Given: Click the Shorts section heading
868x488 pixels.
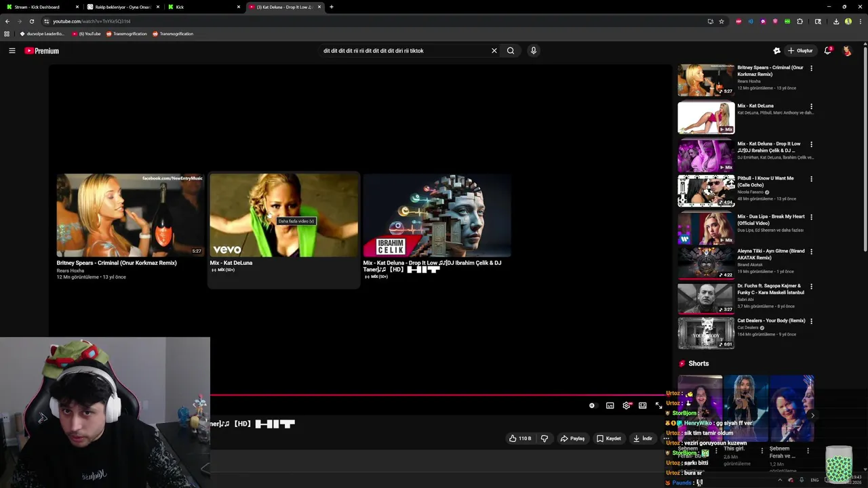Looking at the screenshot, I should point(698,364).
